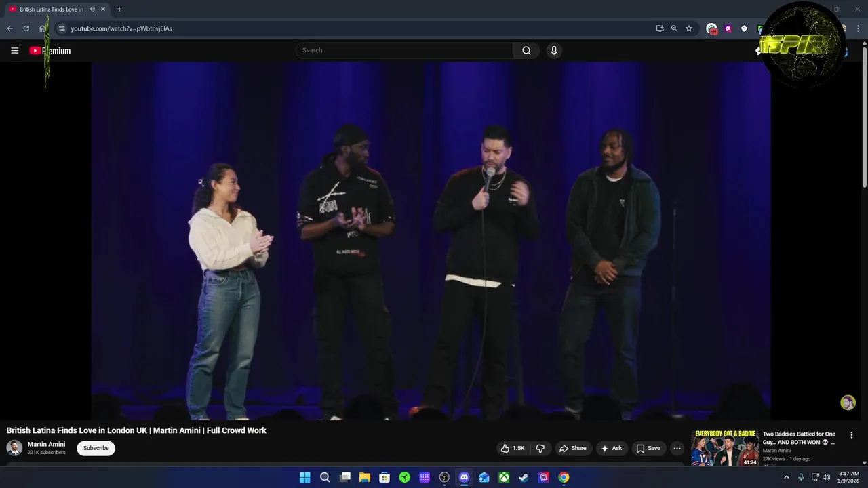Open Windows Start menu
This screenshot has width=868, height=488.
click(304, 477)
